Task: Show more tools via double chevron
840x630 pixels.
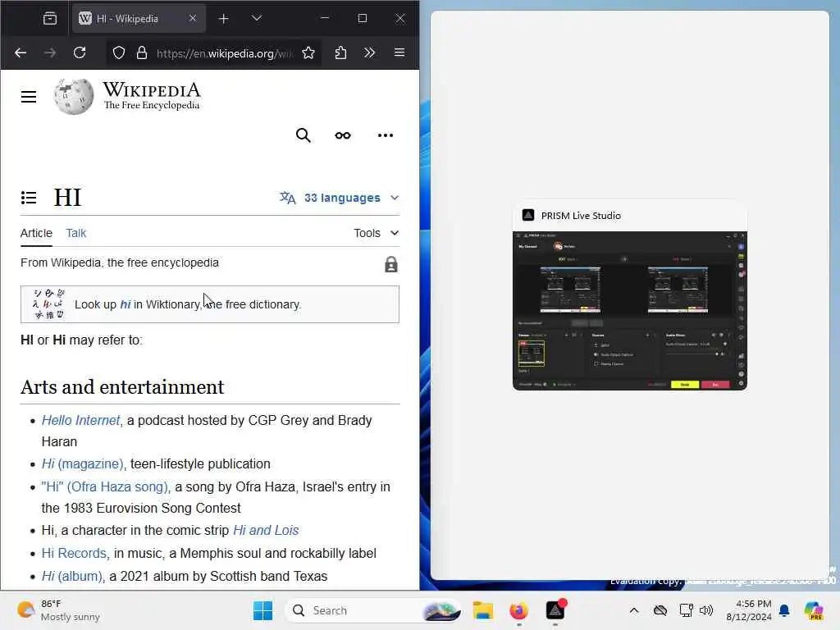Action: [370, 52]
